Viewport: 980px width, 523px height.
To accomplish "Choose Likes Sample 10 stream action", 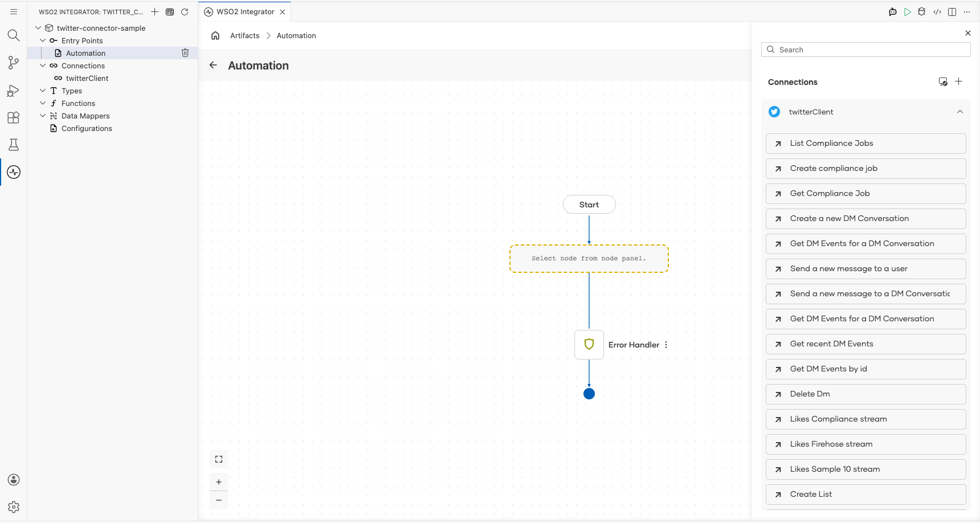I will pyautogui.click(x=866, y=469).
